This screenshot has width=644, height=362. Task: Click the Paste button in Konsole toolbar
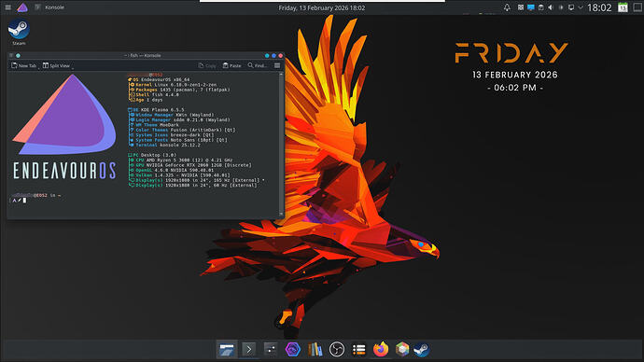pyautogui.click(x=232, y=65)
